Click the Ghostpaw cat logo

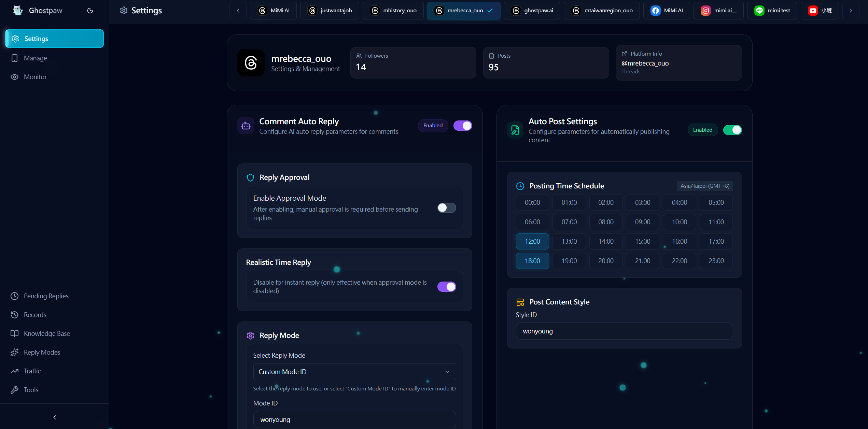(x=18, y=11)
